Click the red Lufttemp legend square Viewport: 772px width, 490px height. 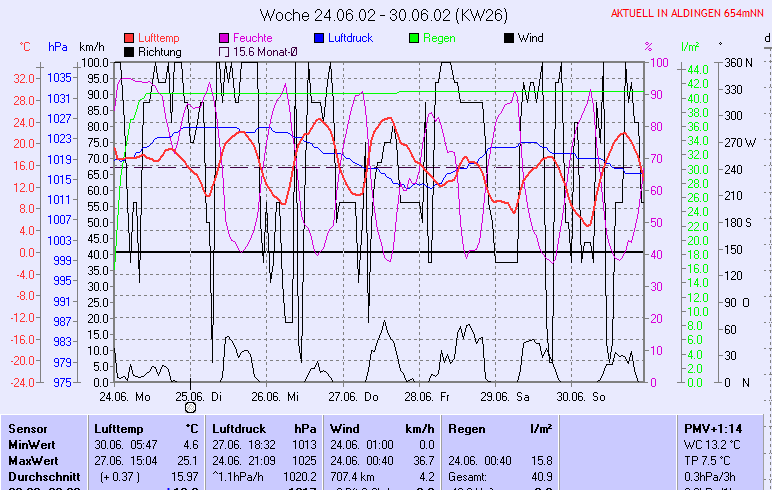click(x=129, y=38)
